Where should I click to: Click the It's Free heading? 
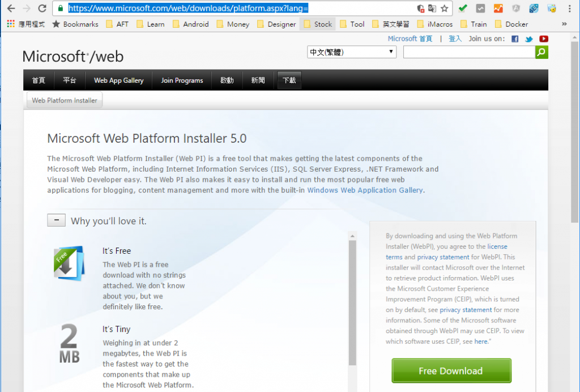coord(117,251)
